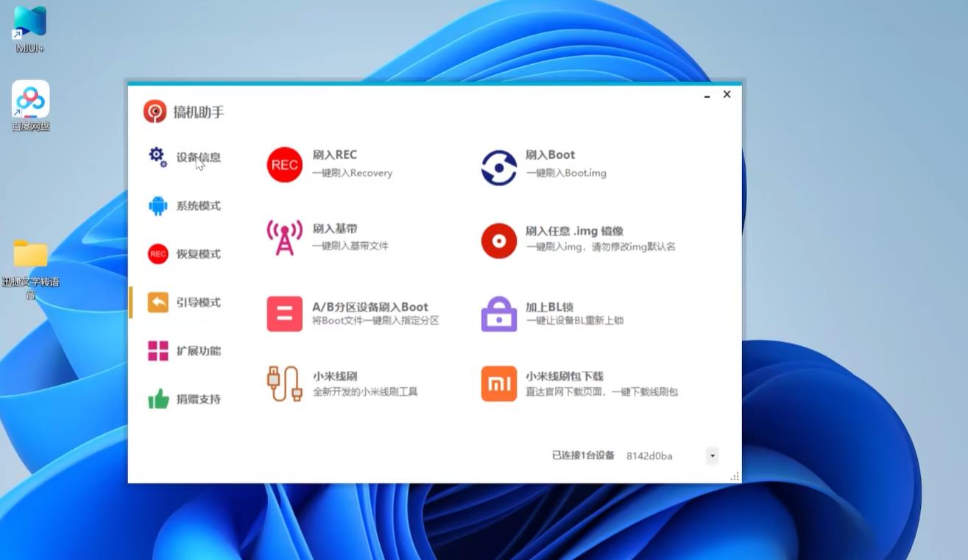Click the 小米线刷包下载 title text

point(564,376)
